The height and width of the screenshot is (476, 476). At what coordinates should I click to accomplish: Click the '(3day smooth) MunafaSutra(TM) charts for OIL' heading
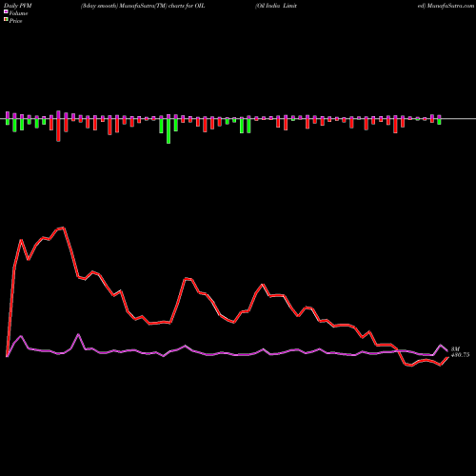[143, 6]
